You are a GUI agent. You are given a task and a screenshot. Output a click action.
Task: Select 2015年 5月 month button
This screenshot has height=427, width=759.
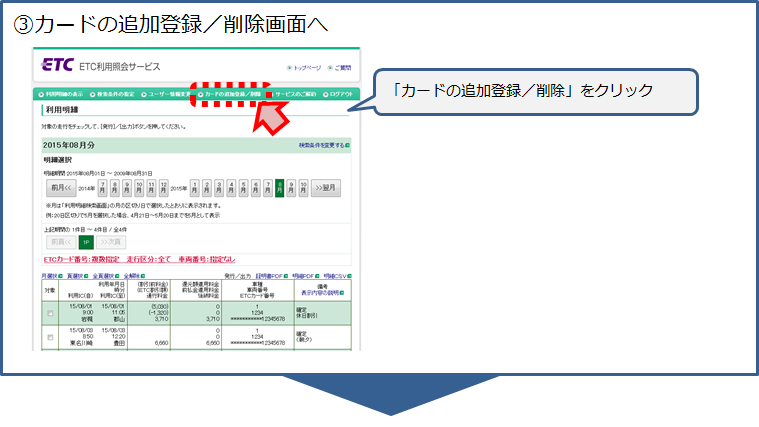(x=243, y=188)
